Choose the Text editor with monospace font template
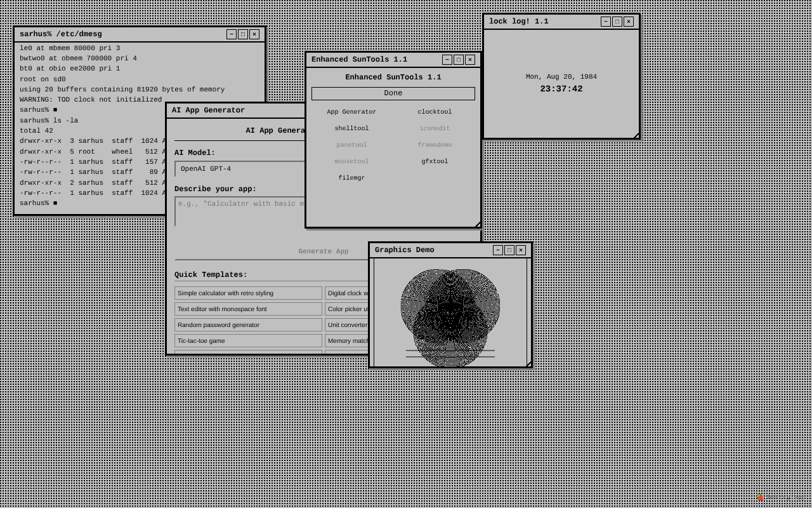 coord(248,309)
